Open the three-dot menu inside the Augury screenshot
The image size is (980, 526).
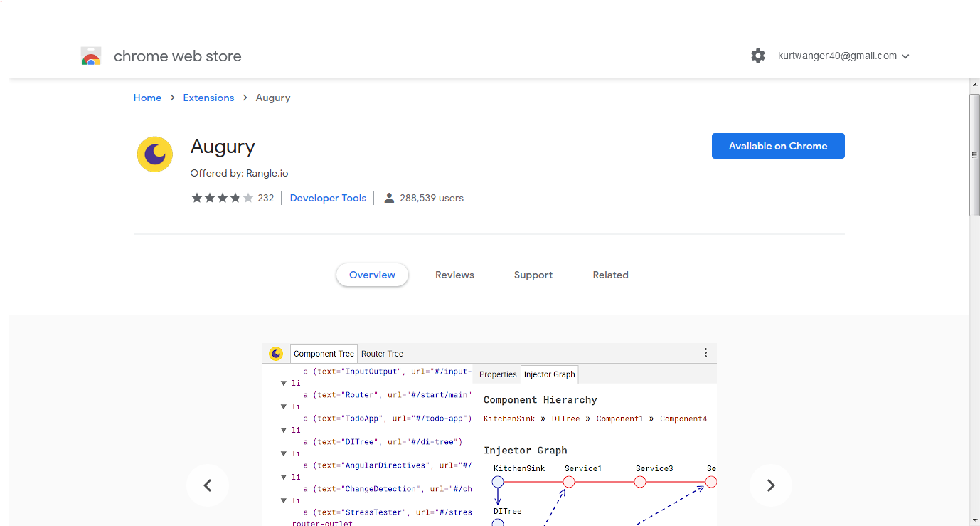(705, 352)
